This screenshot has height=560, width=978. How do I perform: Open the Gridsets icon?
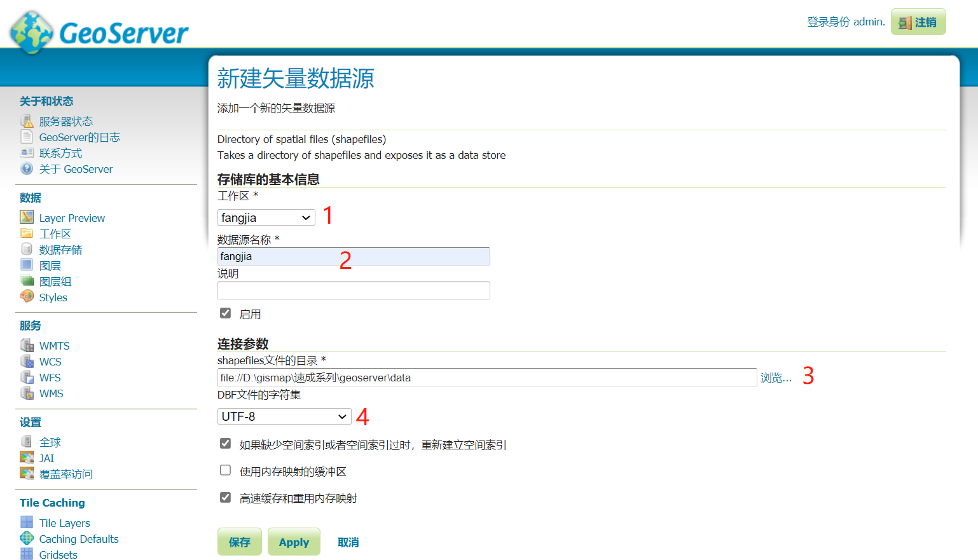pyautogui.click(x=26, y=554)
